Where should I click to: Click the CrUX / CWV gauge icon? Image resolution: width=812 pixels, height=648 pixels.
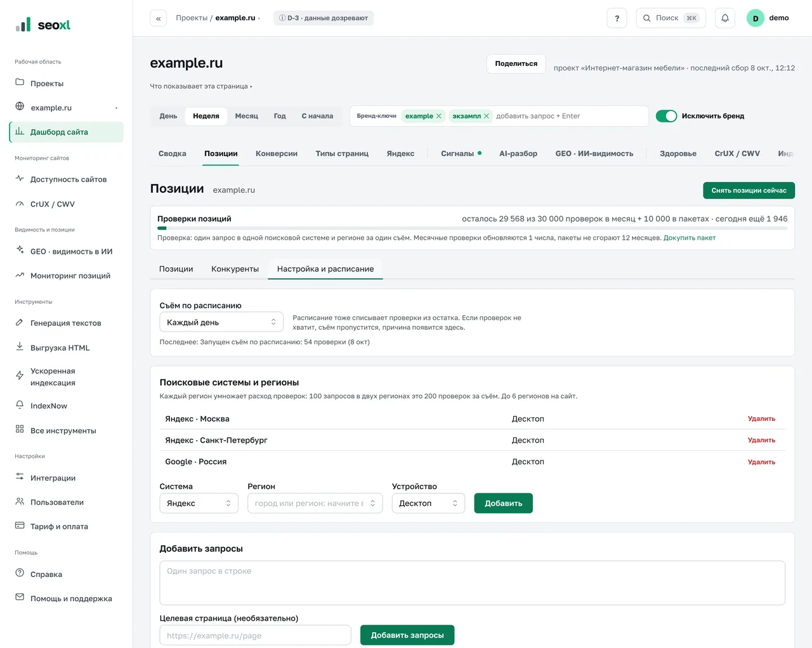(x=20, y=204)
